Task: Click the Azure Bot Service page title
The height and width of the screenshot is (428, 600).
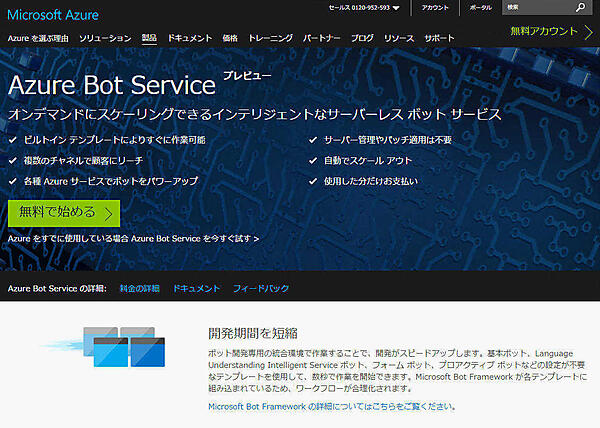Action: coord(112,85)
